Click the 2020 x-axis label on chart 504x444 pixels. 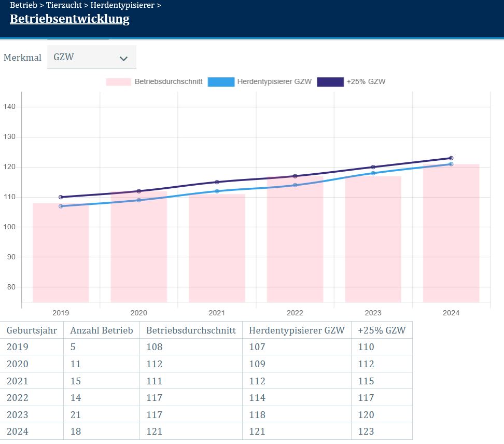[x=138, y=313]
